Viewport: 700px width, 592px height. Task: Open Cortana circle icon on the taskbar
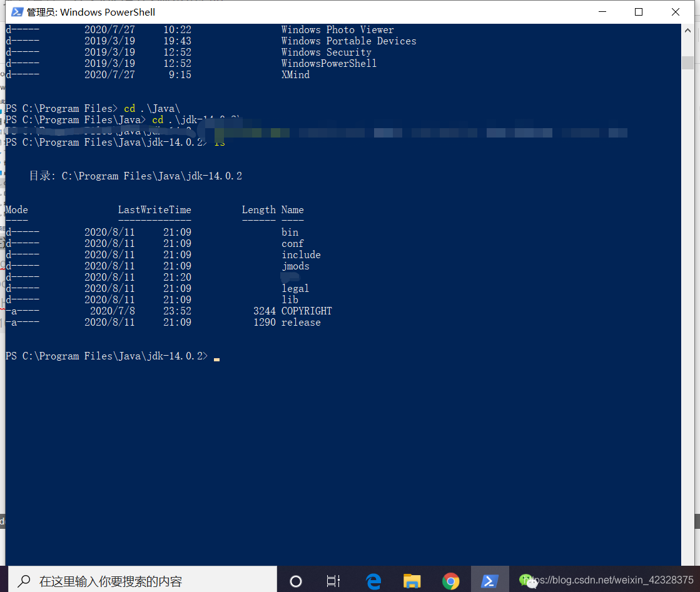tap(295, 581)
